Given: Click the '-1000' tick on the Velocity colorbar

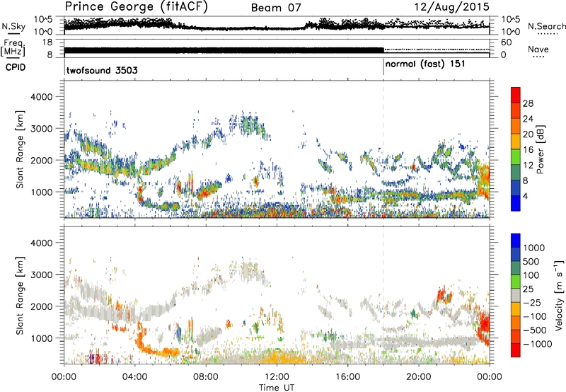Looking at the screenshot, I should tap(537, 344).
